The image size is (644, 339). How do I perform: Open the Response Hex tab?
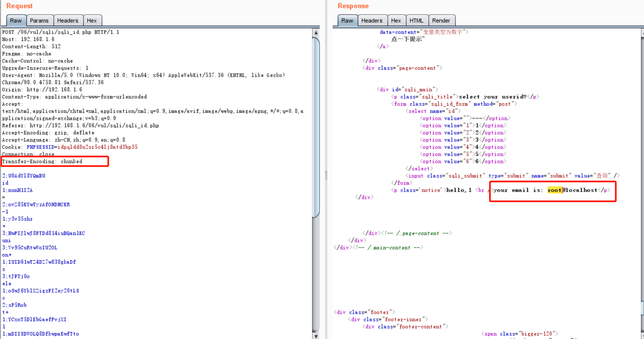[396, 21]
